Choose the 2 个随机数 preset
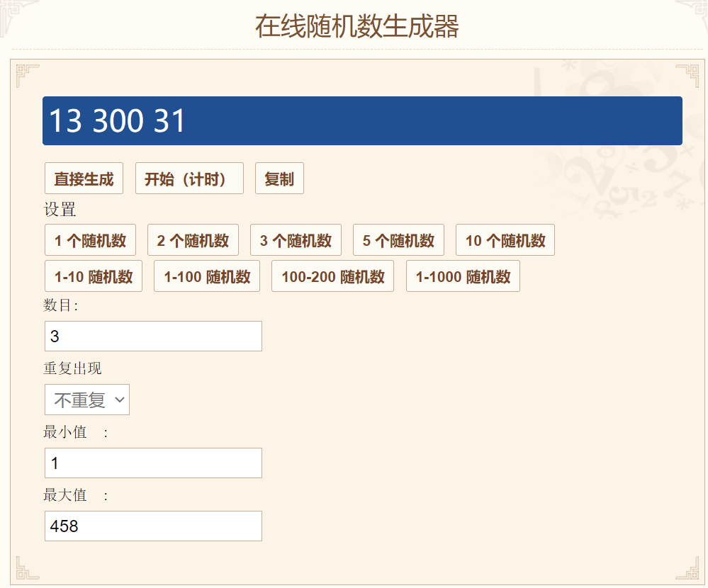The width and height of the screenshot is (708, 588). tap(193, 240)
